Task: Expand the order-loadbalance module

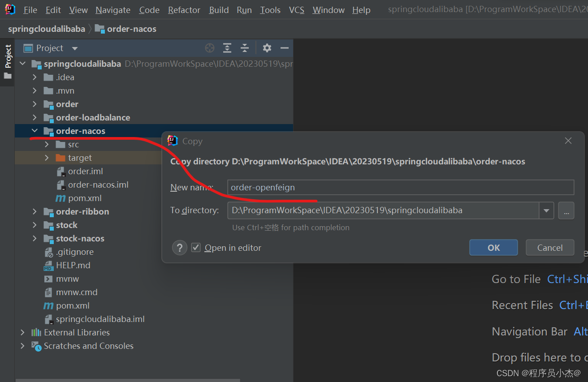Action: tap(35, 118)
